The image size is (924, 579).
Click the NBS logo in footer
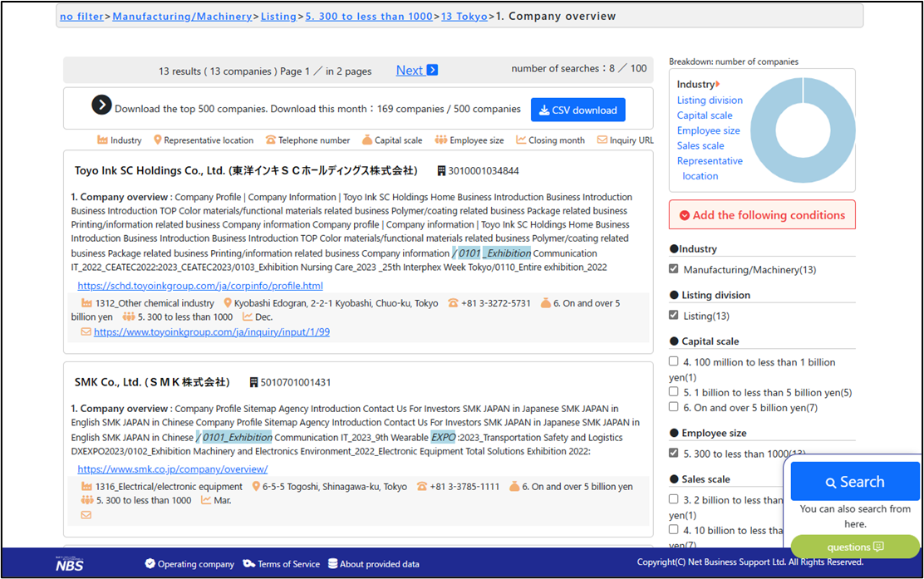coord(70,564)
